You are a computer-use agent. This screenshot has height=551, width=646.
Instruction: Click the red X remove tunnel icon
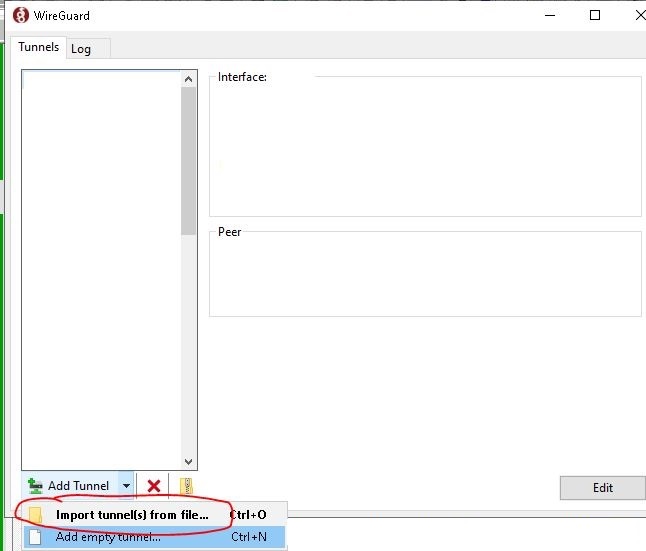(x=154, y=486)
